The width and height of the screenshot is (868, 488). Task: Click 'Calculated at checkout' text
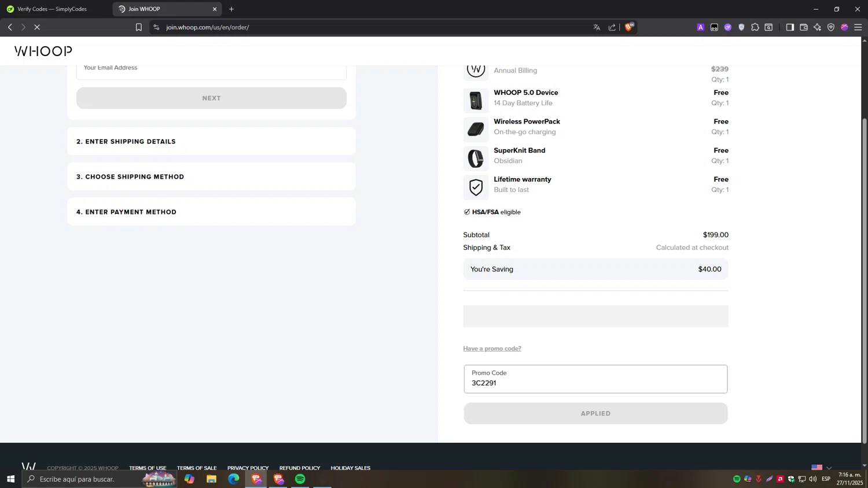coord(692,247)
